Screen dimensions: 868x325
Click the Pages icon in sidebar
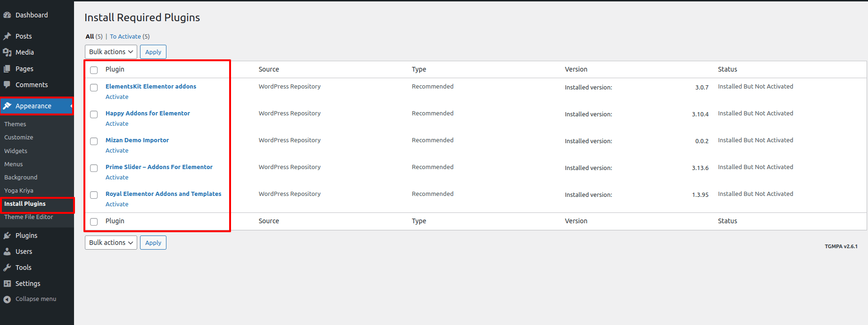pos(7,69)
